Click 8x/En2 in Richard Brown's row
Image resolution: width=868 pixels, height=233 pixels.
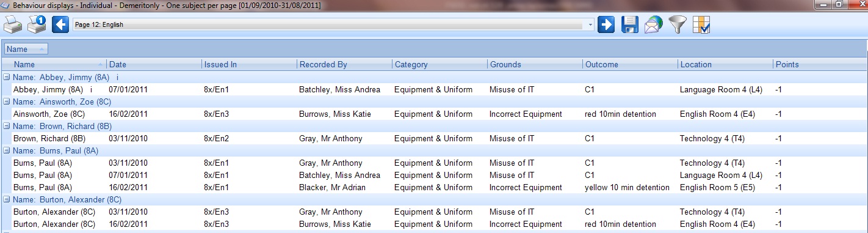point(216,139)
